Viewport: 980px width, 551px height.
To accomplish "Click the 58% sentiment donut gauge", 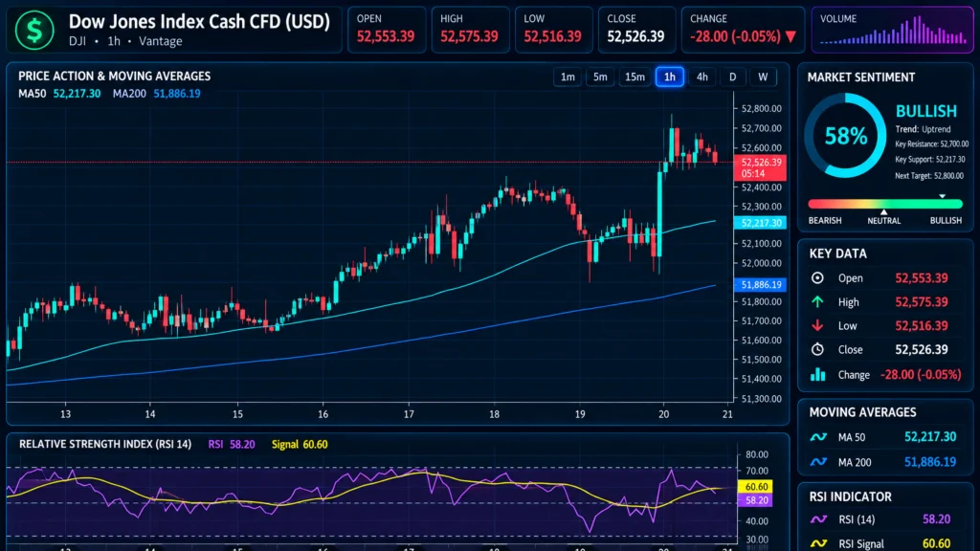I will tap(845, 136).
